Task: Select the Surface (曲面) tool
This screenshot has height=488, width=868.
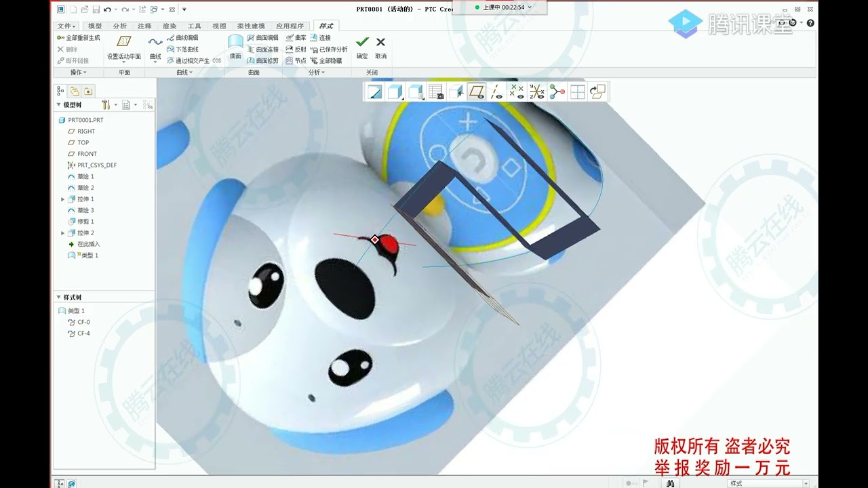Action: pyautogui.click(x=235, y=48)
